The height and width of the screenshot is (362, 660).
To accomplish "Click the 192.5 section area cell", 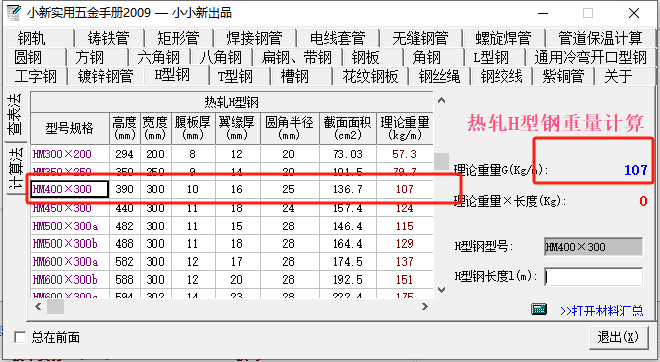I will click(348, 279).
